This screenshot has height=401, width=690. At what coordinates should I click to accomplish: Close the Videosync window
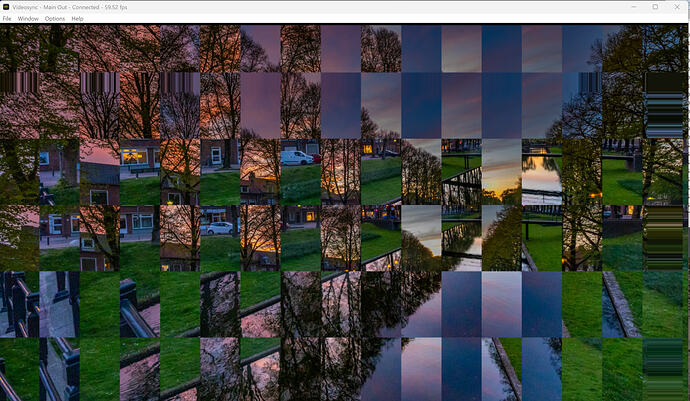pyautogui.click(x=677, y=7)
